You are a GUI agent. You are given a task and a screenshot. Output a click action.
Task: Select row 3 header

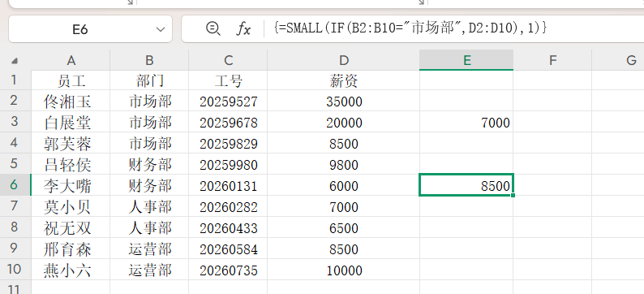tap(15, 122)
